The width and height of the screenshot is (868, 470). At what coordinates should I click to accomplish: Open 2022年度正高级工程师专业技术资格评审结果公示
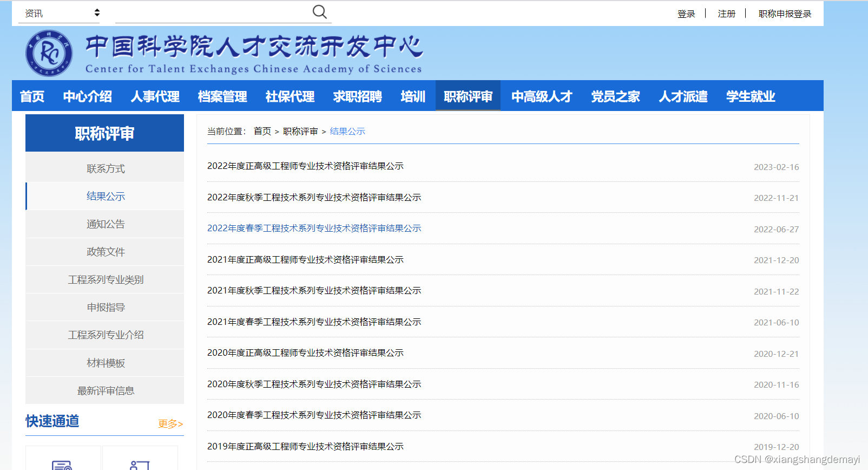coord(305,166)
